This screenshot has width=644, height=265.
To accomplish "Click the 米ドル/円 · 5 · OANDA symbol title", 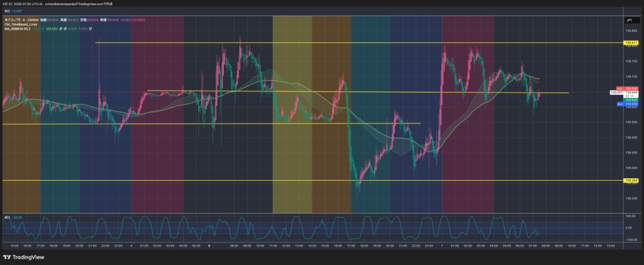I will coord(21,19).
